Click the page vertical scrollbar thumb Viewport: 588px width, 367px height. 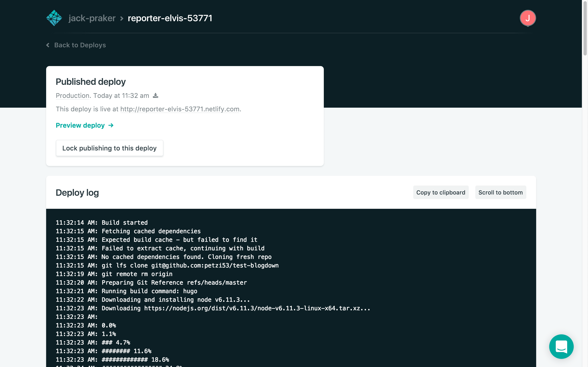tap(585, 28)
